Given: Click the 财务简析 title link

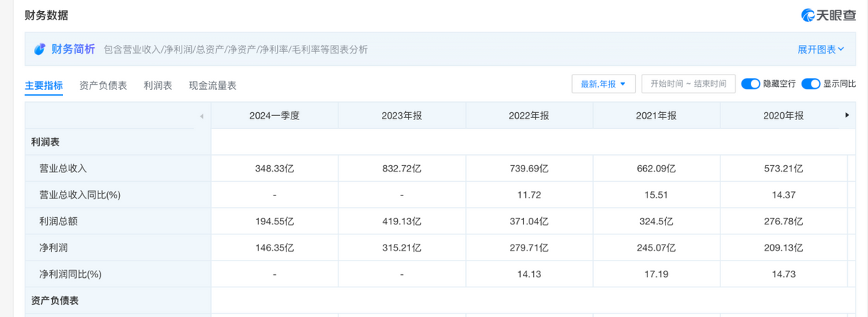Looking at the screenshot, I should pos(74,49).
